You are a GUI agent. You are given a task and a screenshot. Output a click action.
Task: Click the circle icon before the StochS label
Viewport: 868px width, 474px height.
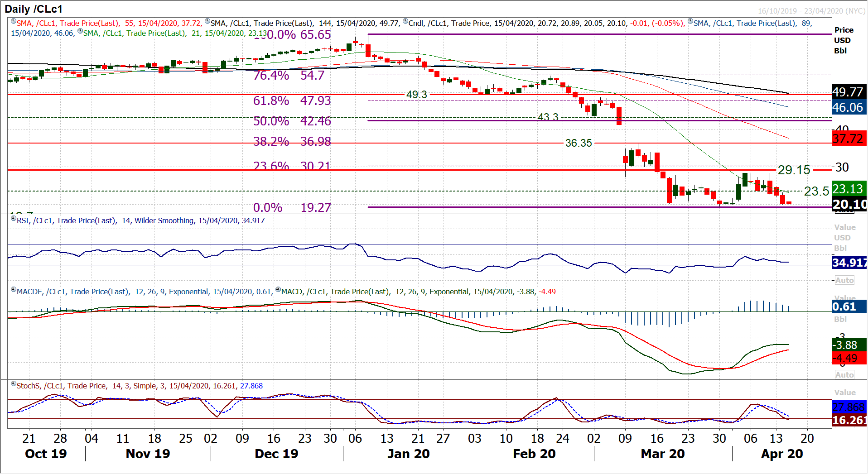tap(14, 384)
